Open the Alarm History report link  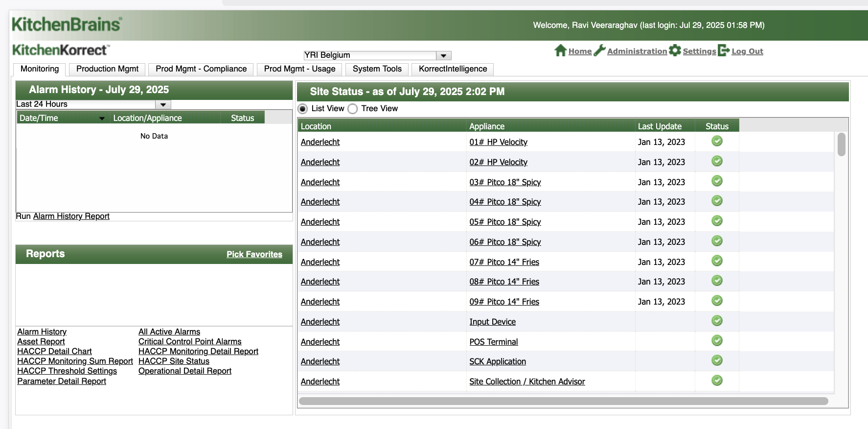click(x=42, y=332)
